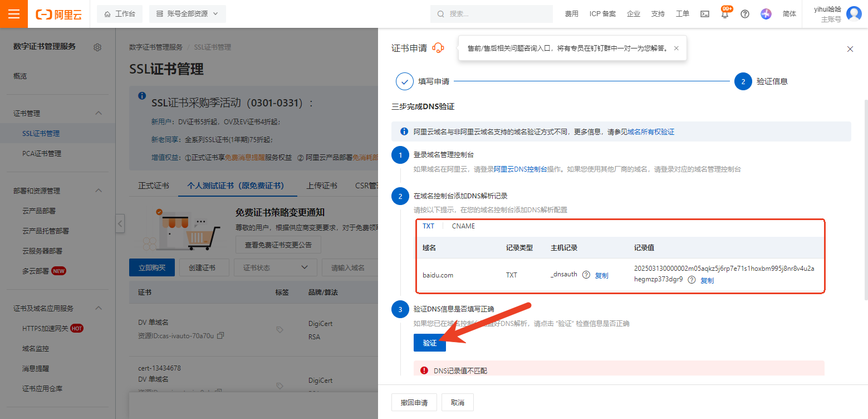Switch language via 简体 in header
The height and width of the screenshot is (419, 868).
[x=789, y=14]
